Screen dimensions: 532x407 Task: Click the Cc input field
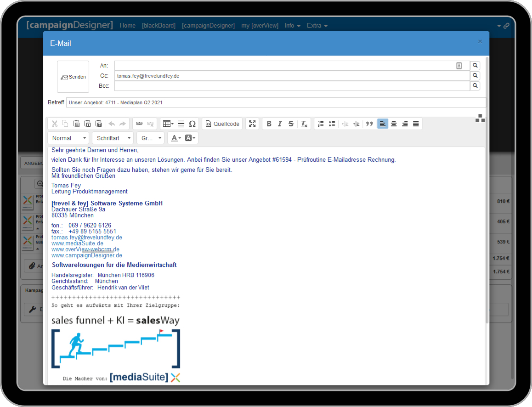click(292, 76)
